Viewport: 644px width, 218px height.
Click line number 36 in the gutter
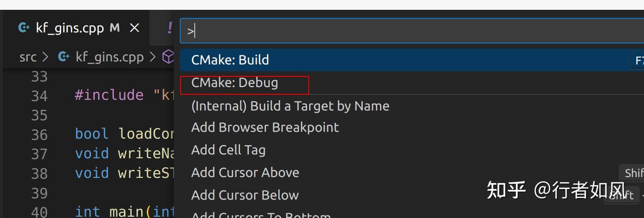click(39, 134)
